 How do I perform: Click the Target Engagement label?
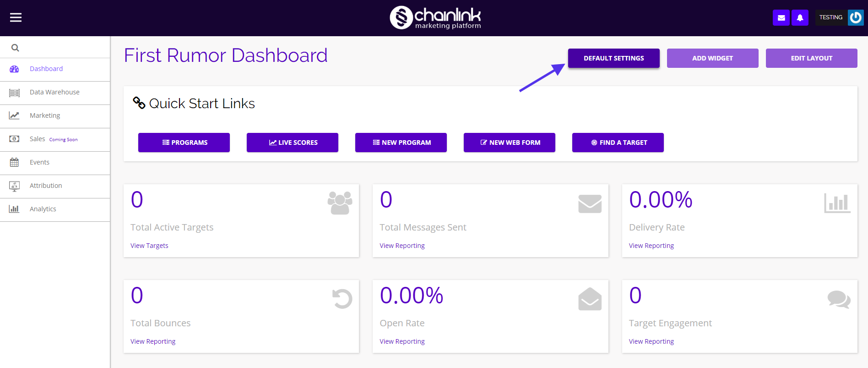pyautogui.click(x=670, y=323)
